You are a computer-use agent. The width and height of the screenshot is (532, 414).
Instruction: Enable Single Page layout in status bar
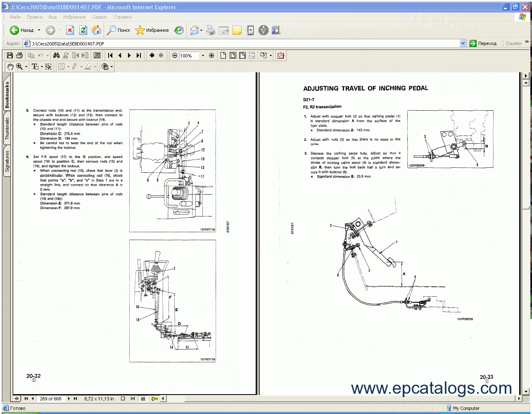point(123,399)
